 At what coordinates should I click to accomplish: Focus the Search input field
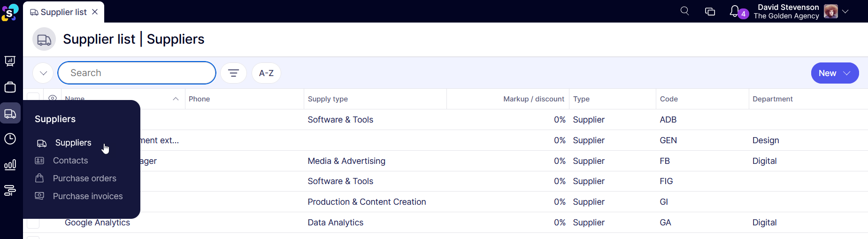click(x=136, y=73)
